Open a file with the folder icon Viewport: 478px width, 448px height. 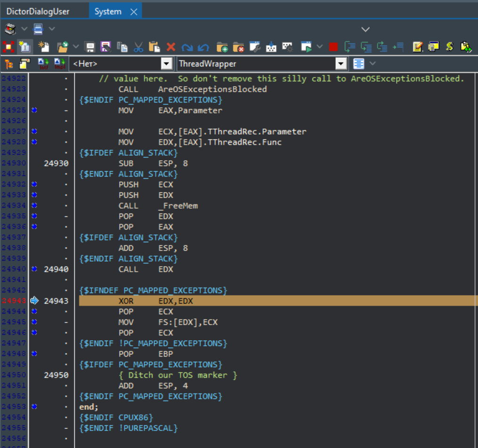63,47
